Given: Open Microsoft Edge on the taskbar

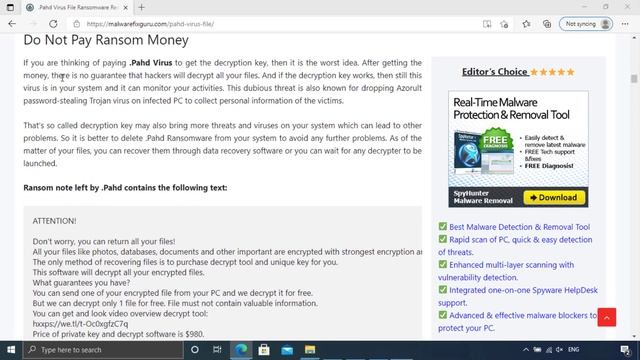Looking at the screenshot, I should click(241, 350).
